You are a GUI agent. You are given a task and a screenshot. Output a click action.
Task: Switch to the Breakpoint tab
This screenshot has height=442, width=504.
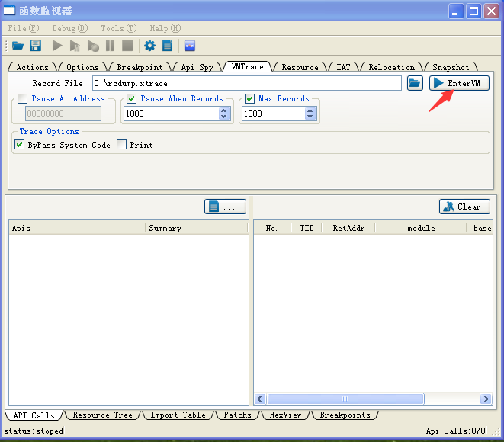pos(140,67)
